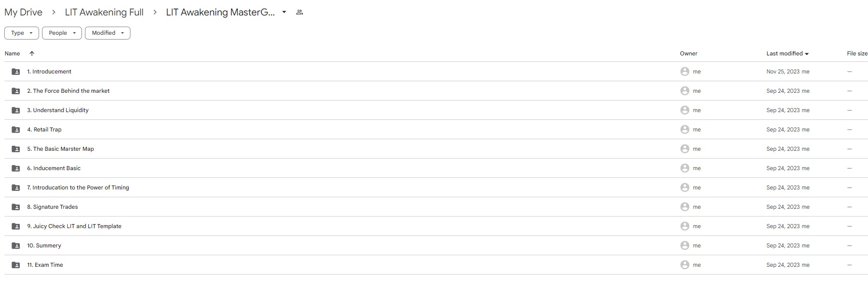868x293 pixels.
Task: Expand the LIT Awakening MasterG... folder menu arrow
Action: tap(284, 12)
